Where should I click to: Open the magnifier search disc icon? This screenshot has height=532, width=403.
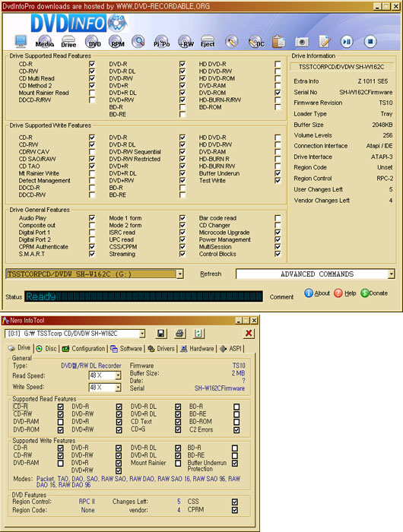tap(138, 41)
